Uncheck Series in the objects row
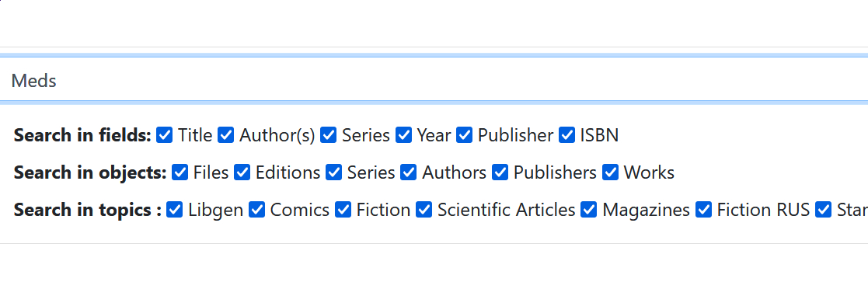Screen dimensions: 868x303 coord(334,172)
